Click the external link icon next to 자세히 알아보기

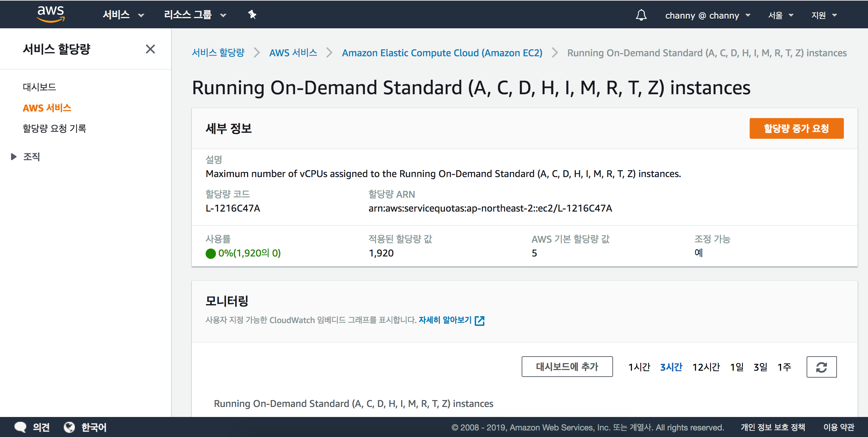[480, 321]
